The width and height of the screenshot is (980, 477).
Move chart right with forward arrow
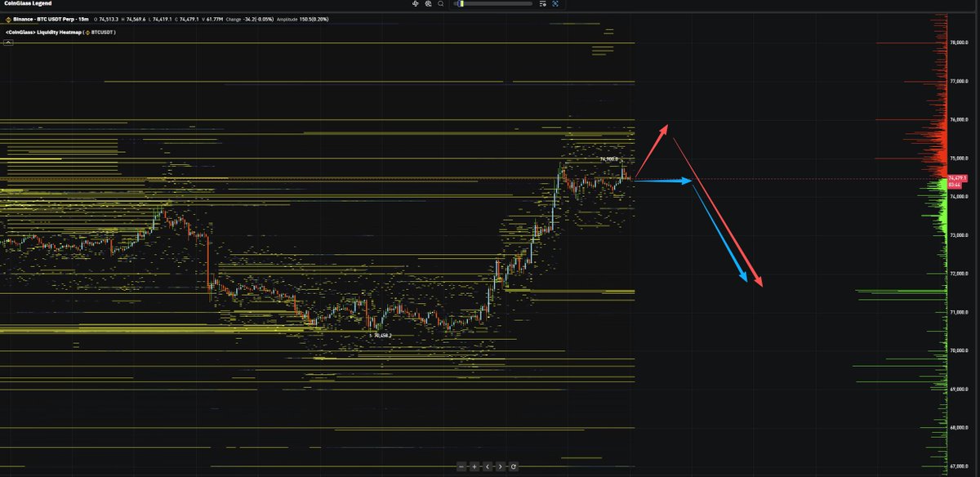tap(501, 466)
